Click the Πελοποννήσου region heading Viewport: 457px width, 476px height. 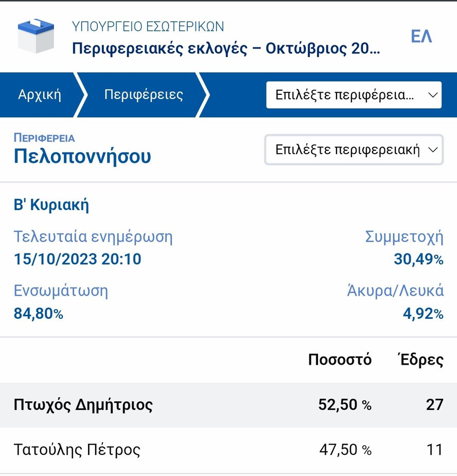coord(82,156)
